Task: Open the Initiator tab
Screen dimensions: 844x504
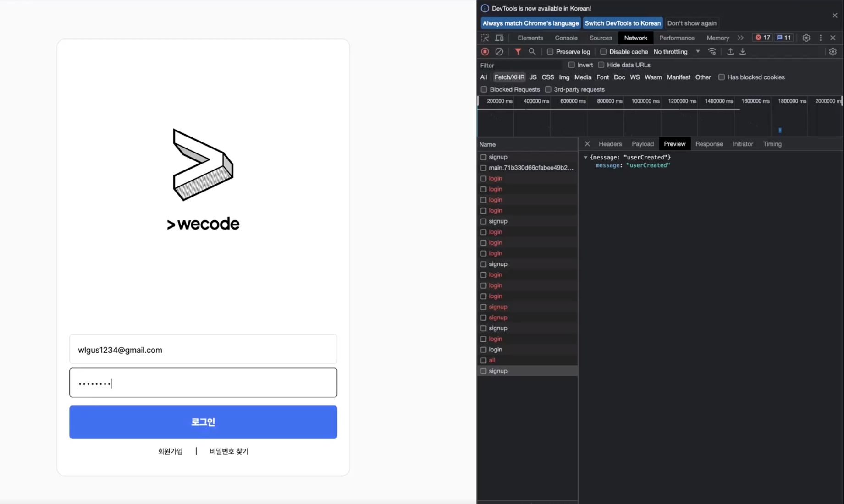Action: click(743, 144)
